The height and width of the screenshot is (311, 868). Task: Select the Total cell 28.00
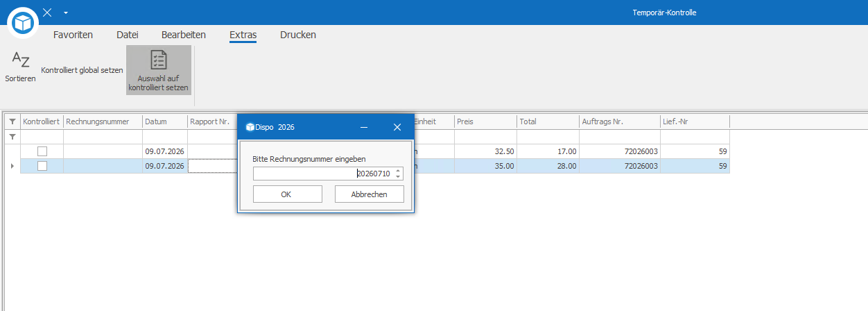pos(548,166)
